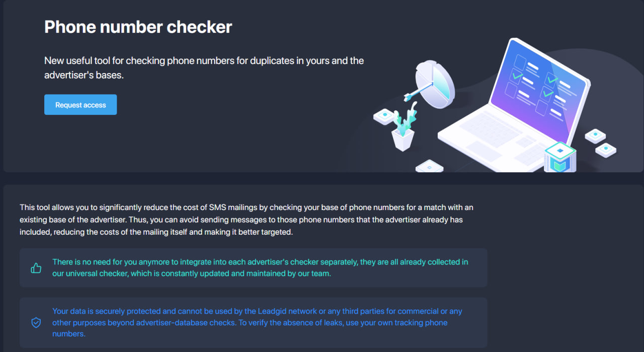Click the potted plant illustration

(404, 127)
